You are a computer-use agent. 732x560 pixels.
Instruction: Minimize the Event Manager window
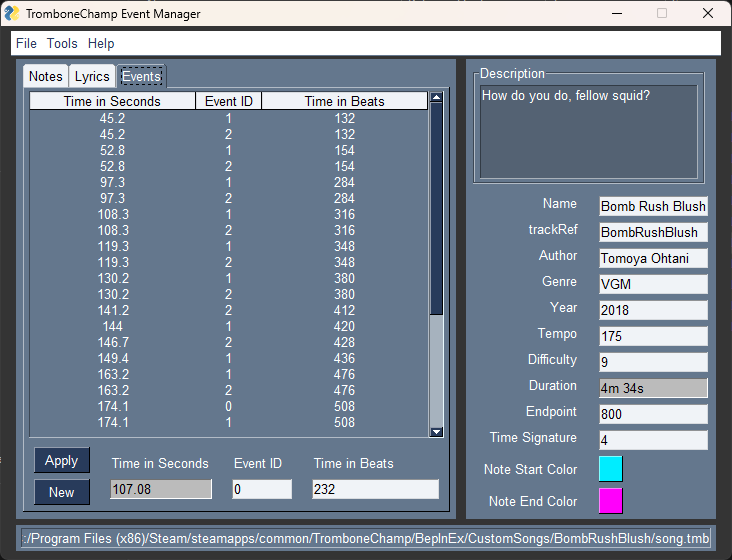[617, 13]
